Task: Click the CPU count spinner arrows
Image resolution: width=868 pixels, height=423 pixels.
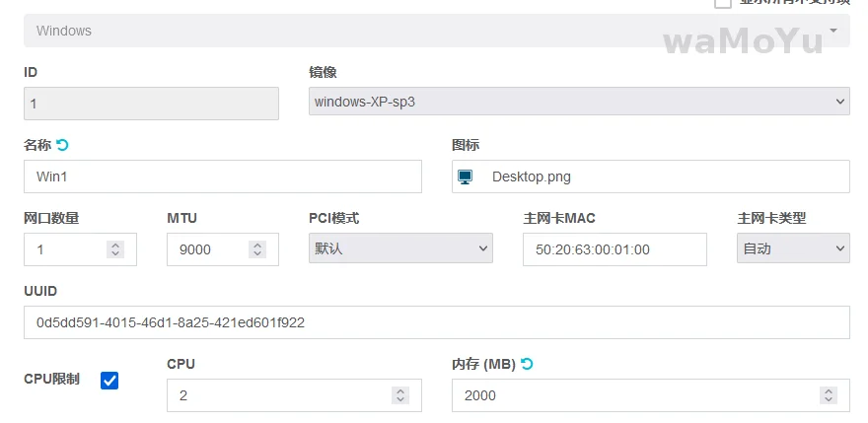Action: (x=400, y=395)
